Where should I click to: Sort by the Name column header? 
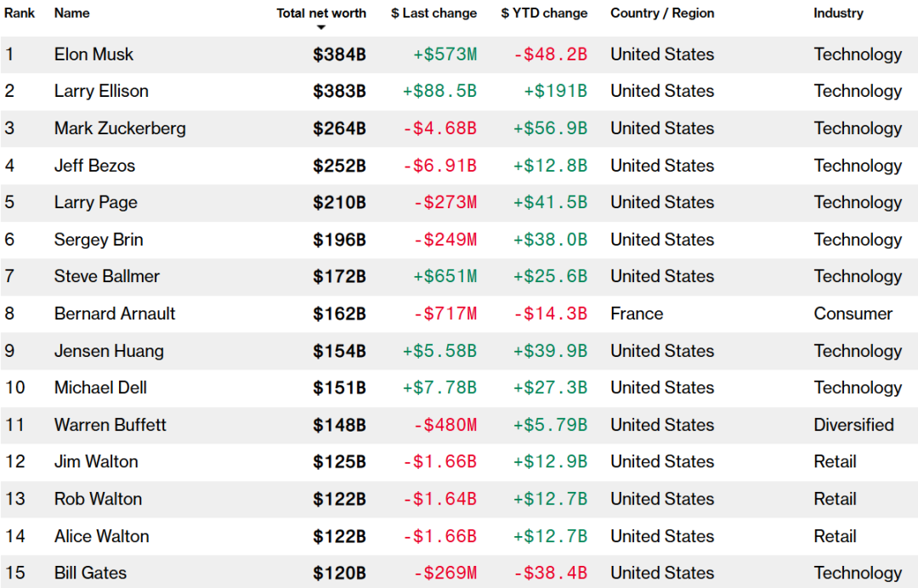[71, 13]
